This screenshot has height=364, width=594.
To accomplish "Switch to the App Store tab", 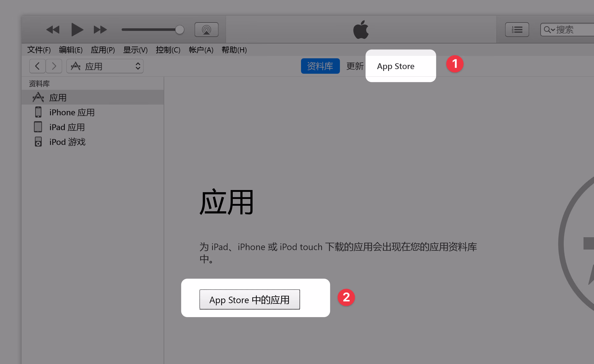I will tap(395, 66).
